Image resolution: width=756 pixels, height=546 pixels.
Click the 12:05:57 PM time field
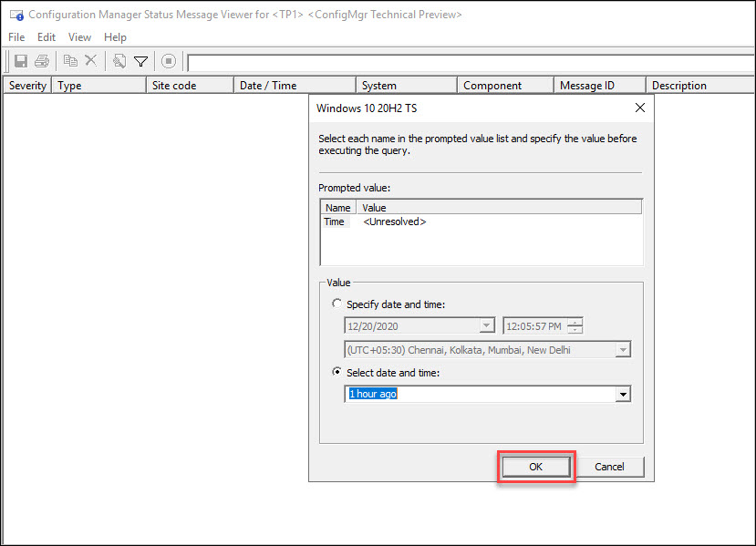tap(535, 326)
